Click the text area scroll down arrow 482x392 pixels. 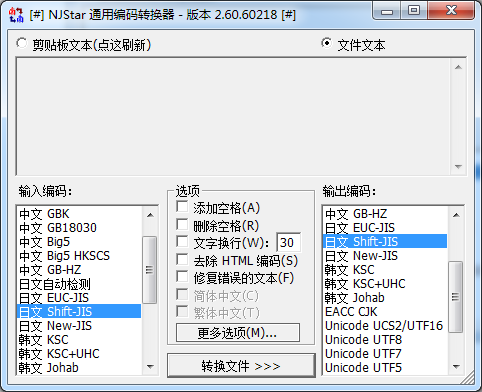point(458,166)
